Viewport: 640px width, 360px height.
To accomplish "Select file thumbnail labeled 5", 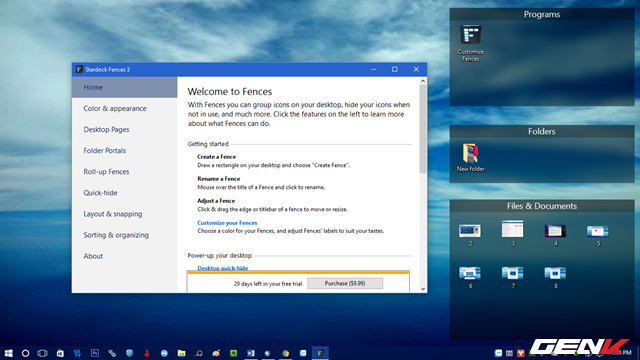I will click(598, 235).
